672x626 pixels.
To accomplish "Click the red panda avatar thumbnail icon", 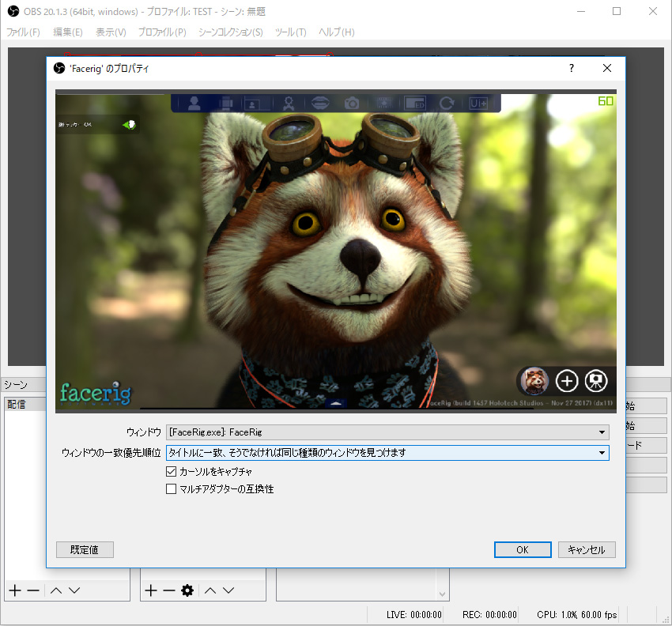I will tap(535, 380).
